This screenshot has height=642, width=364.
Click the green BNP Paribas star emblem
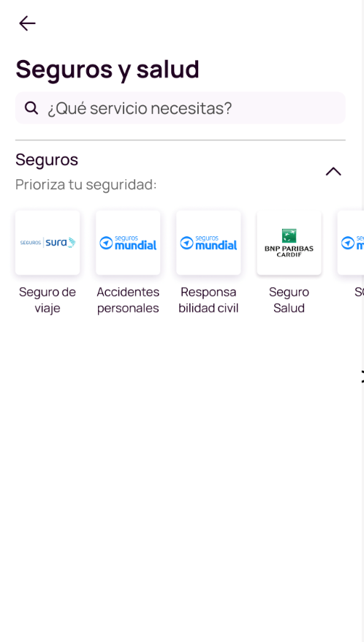pyautogui.click(x=289, y=236)
